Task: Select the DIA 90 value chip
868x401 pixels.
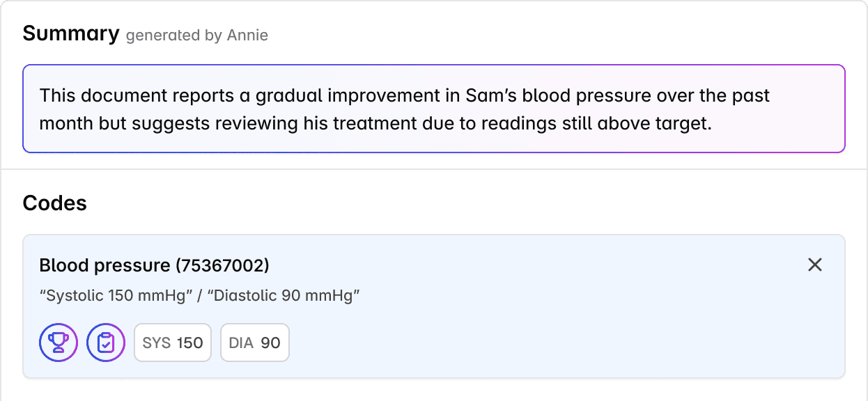Action: (x=255, y=343)
